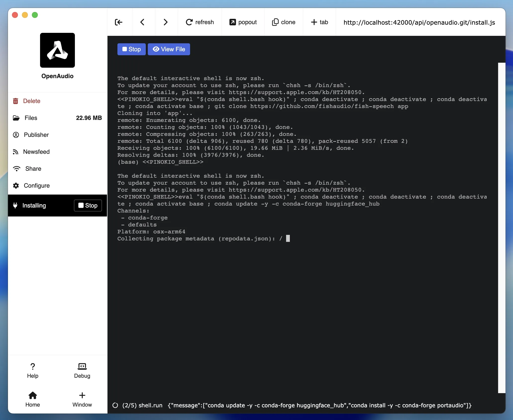Navigate back using the back arrow

click(x=142, y=22)
